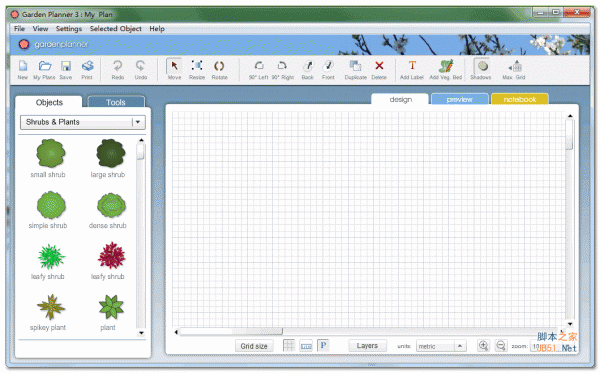The width and height of the screenshot is (600, 373).
Task: Click the Grid size button
Action: click(254, 346)
